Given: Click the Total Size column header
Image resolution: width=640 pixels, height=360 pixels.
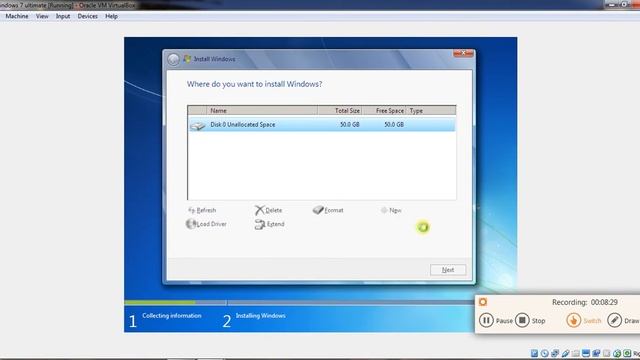Looking at the screenshot, I should 340,111.
